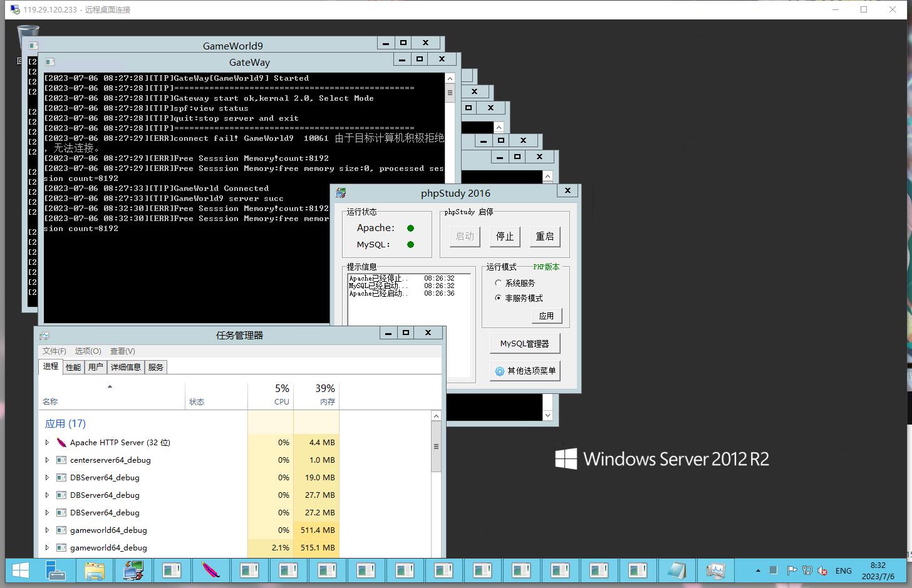The image size is (912, 588).
Task: Open the 文件(F) menu
Action: [54, 351]
